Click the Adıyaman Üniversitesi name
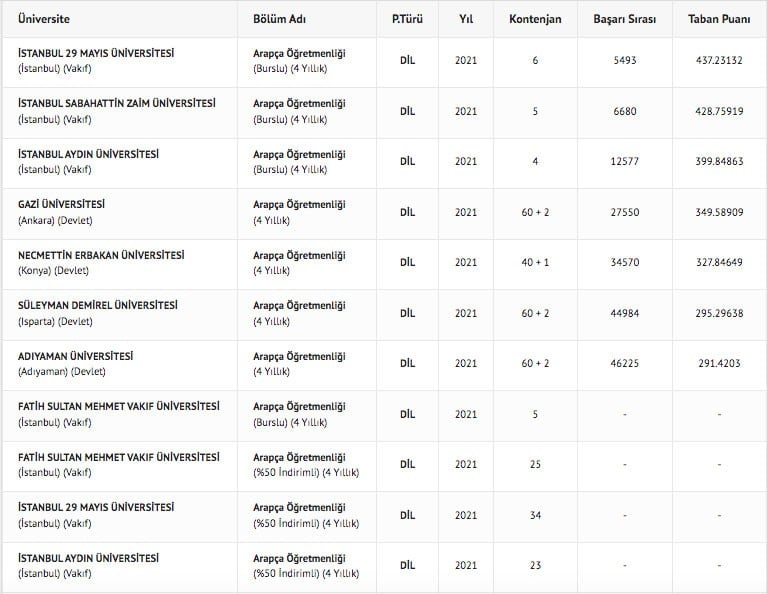 [x=76, y=356]
